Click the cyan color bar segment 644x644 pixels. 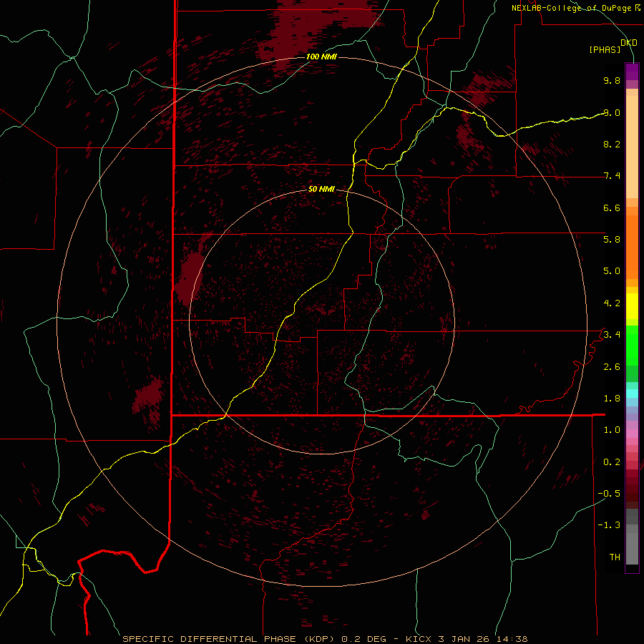coord(632,394)
